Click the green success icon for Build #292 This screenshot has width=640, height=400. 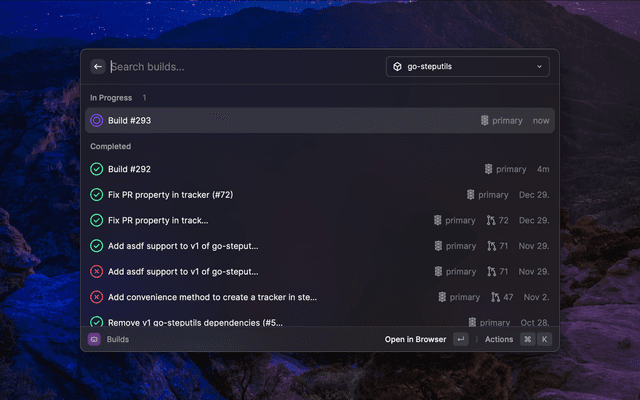(x=97, y=169)
